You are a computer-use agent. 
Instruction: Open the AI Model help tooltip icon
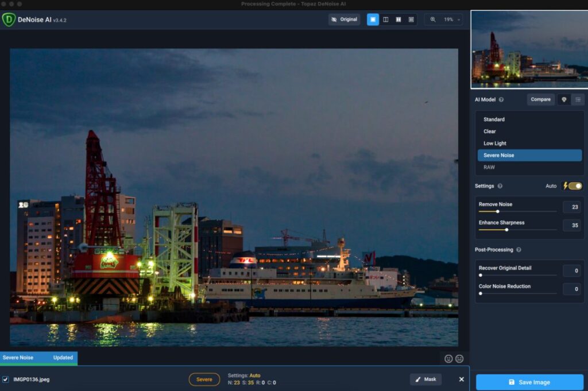[501, 99]
